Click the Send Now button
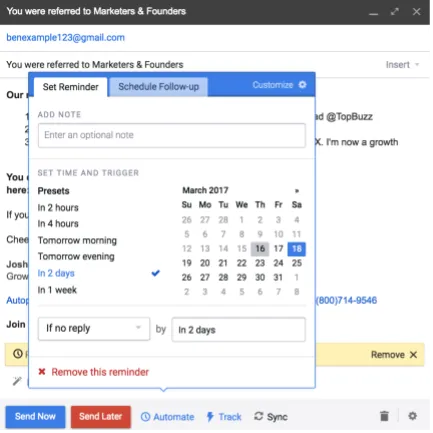This screenshot has width=433, height=433. pyautogui.click(x=35, y=417)
